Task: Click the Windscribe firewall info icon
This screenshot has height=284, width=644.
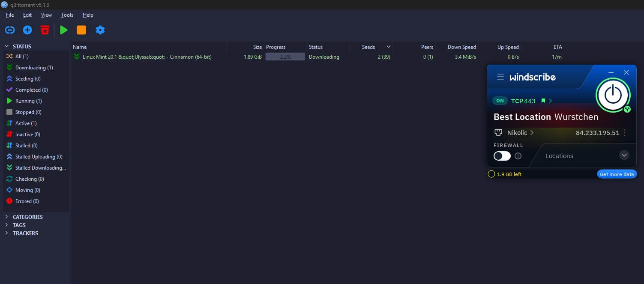Action: click(x=518, y=156)
